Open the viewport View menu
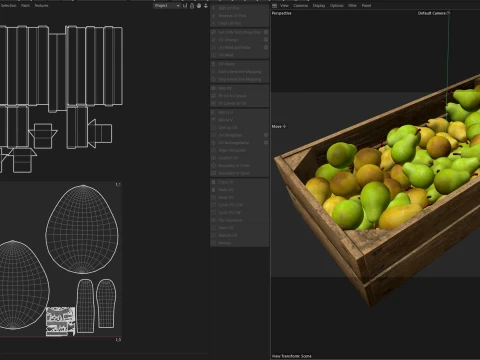 point(284,6)
